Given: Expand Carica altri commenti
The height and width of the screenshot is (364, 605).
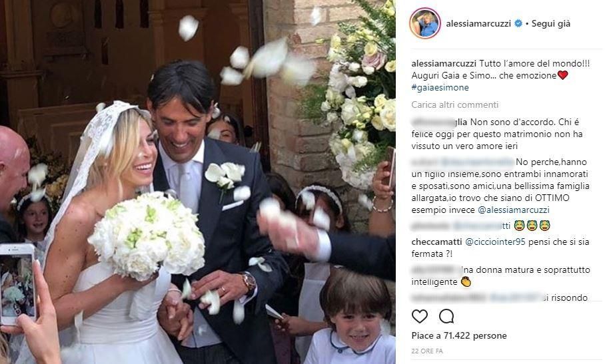Looking at the screenshot, I should pos(455,104).
